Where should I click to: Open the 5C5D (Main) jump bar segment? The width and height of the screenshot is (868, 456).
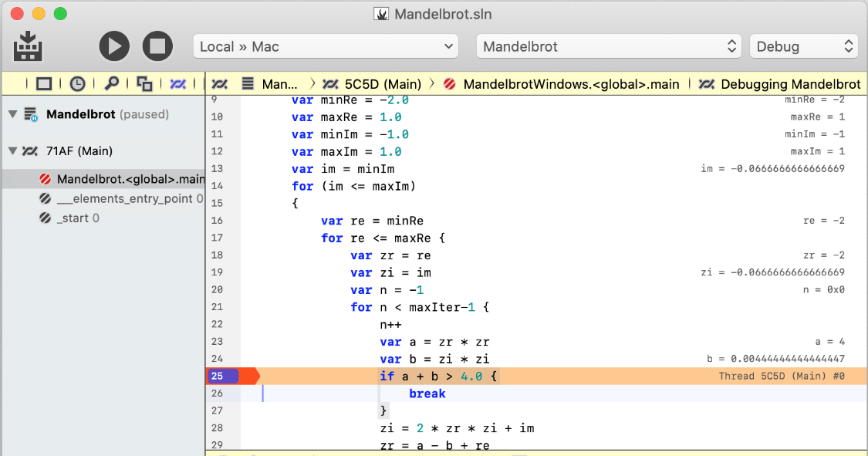383,84
